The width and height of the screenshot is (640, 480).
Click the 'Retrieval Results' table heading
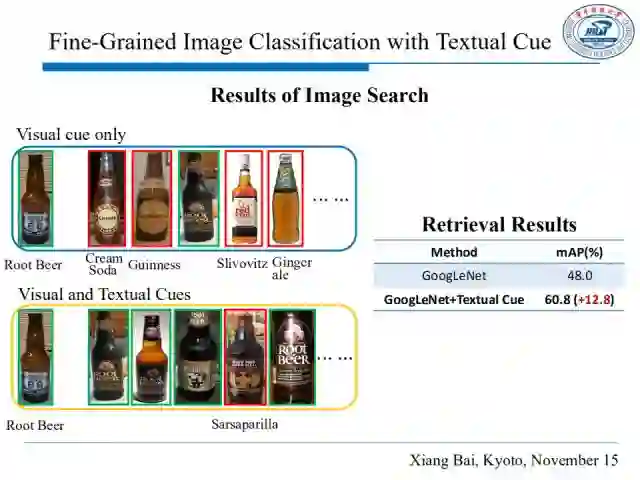pyautogui.click(x=499, y=224)
